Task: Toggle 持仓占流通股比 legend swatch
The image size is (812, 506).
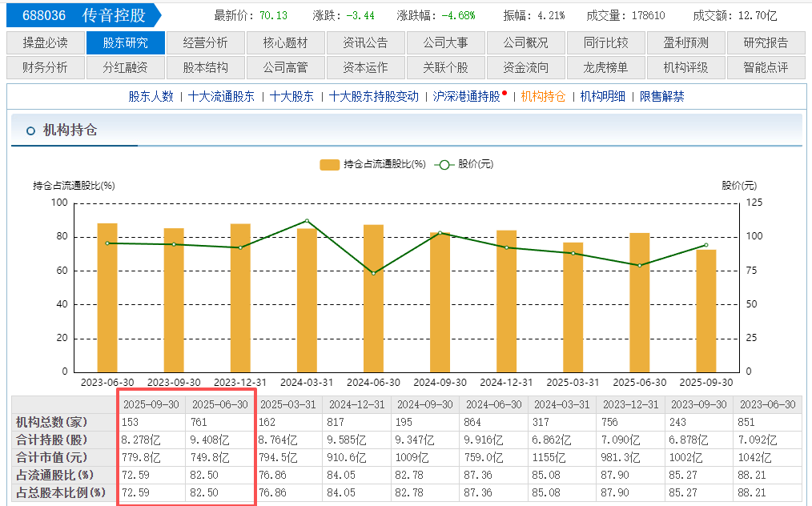Action: 329,165
